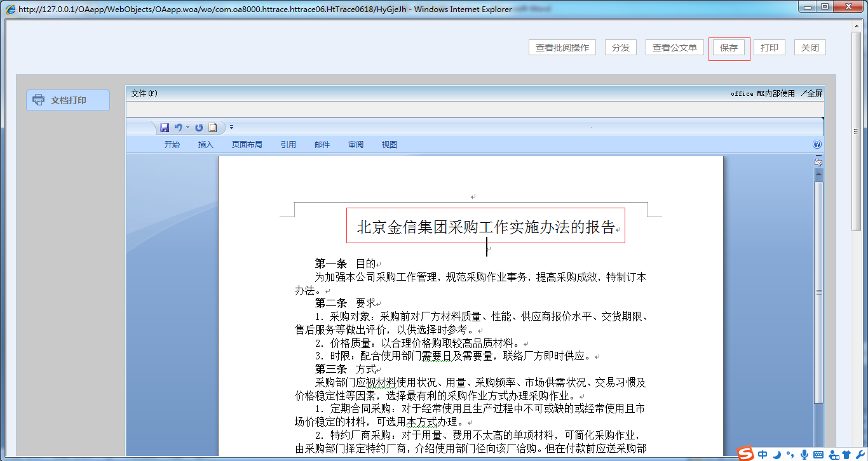
Task: Open the Undo history dropdown arrow
Action: click(188, 127)
